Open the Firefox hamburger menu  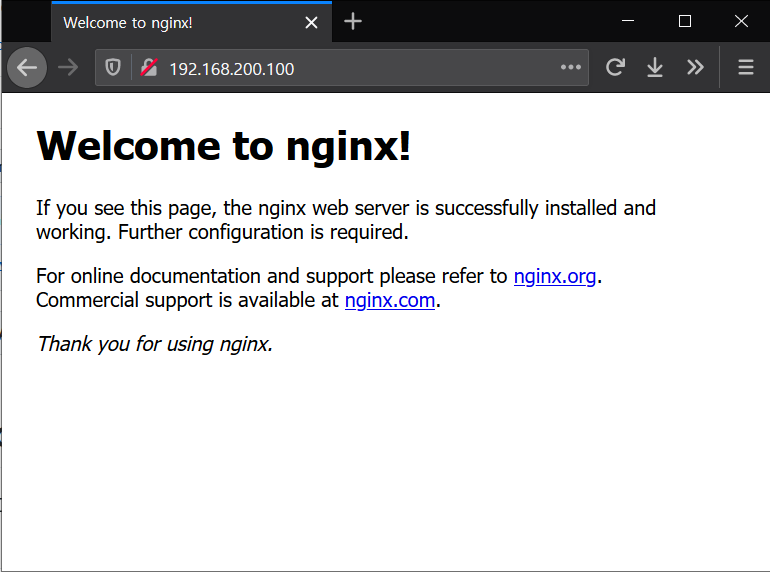(745, 67)
